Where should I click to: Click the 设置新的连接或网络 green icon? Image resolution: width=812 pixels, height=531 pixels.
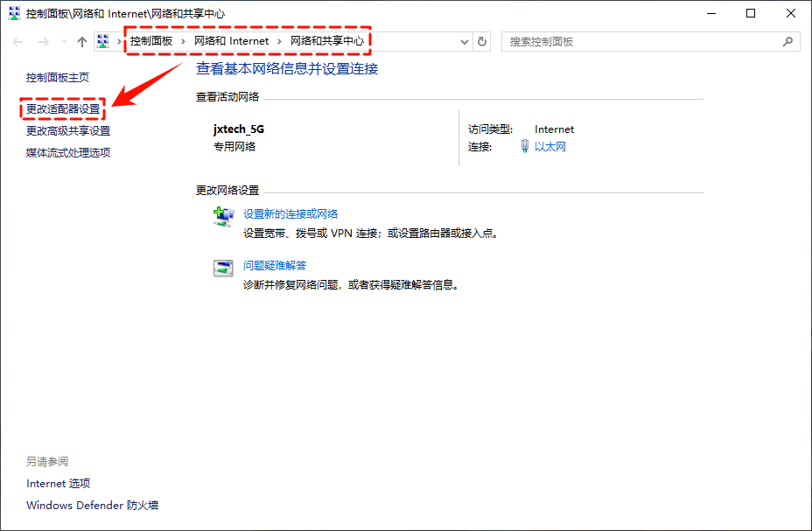click(222, 217)
